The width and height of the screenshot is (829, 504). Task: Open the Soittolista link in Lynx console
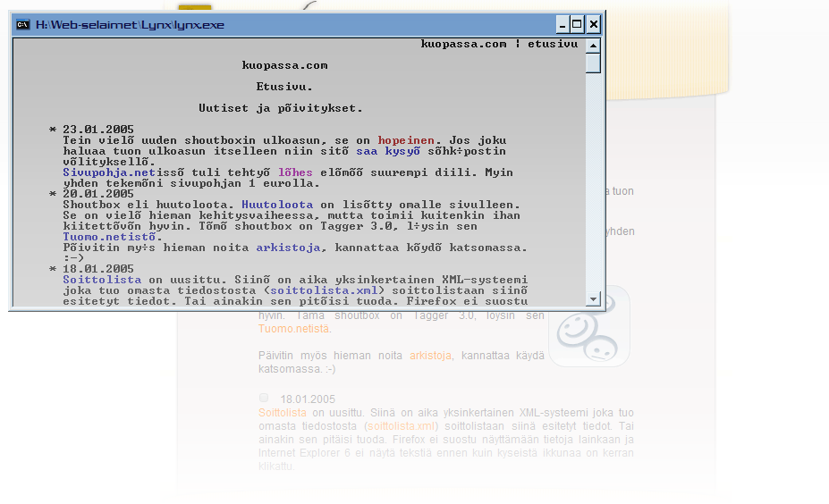(x=89, y=280)
